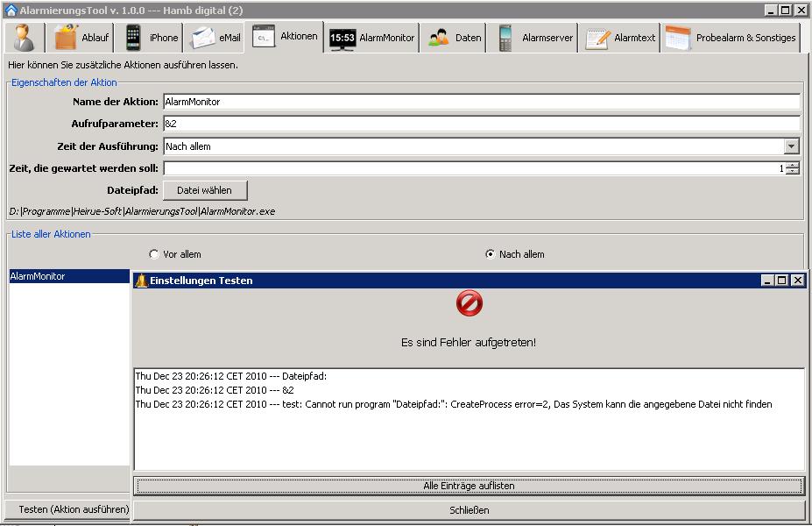Select the 'Nach allem' radio button
This screenshot has width=812, height=526.
pos(491,254)
